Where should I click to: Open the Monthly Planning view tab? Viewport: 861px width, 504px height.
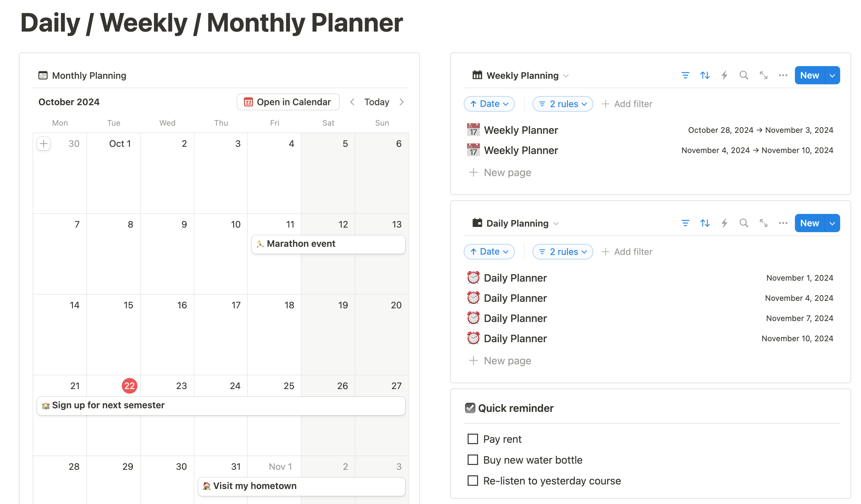(82, 76)
